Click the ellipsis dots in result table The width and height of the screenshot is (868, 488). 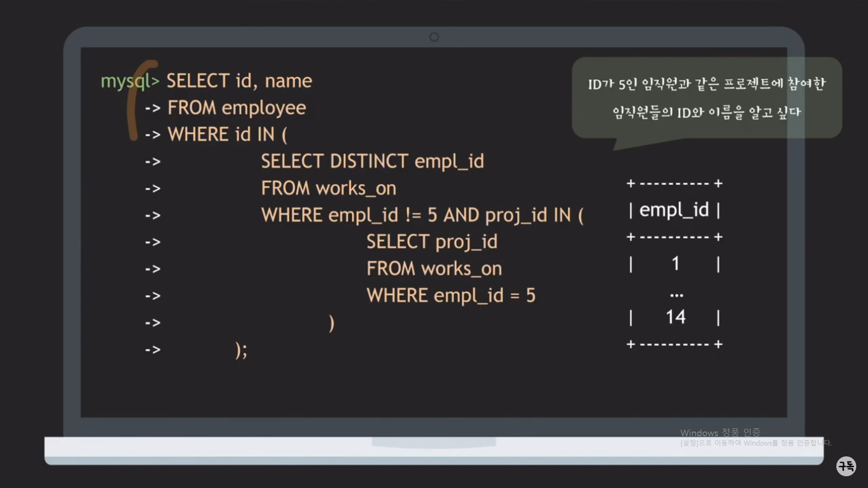(x=676, y=296)
